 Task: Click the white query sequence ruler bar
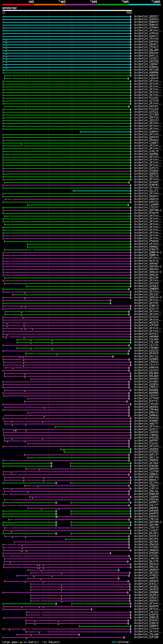pos(67,11)
